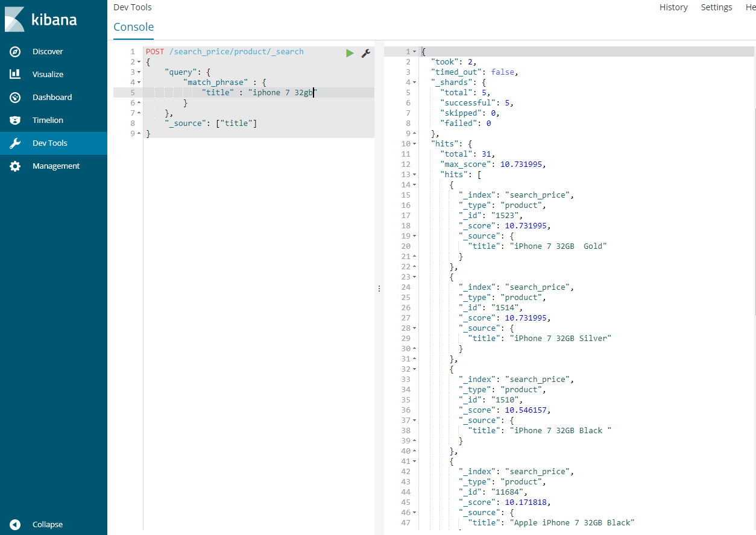
Task: Run the request with green play button
Action: (350, 53)
